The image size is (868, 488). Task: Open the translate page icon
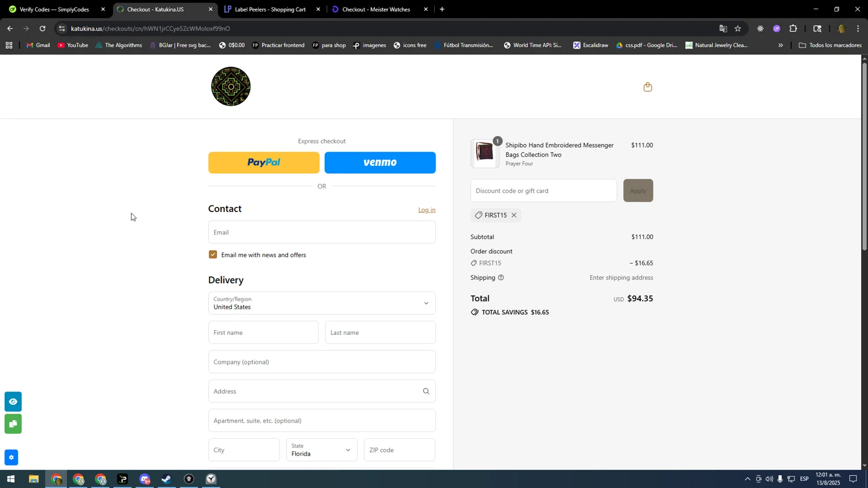point(723,28)
